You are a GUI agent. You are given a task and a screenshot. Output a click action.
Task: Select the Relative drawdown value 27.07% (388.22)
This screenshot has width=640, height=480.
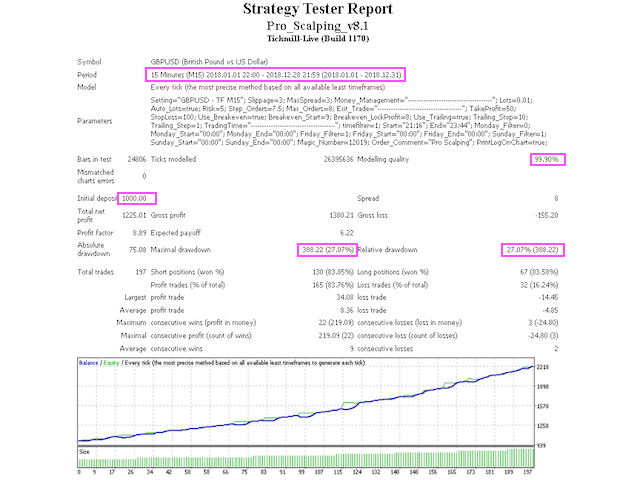click(x=532, y=250)
